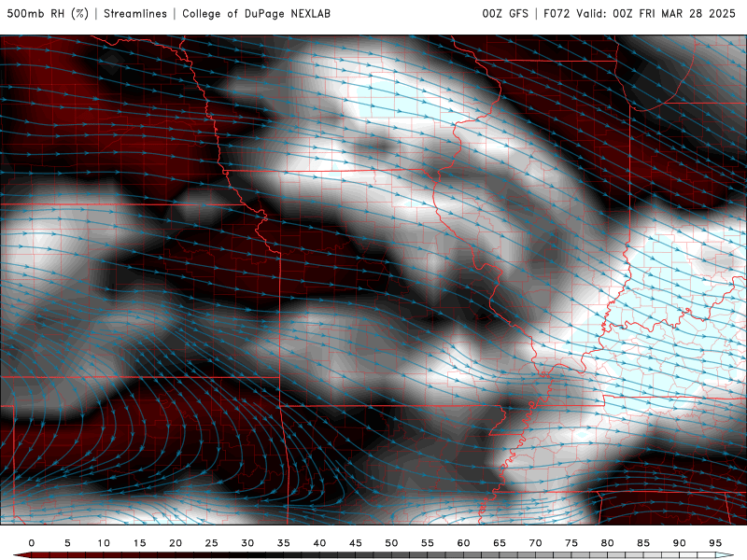
Task: Select the 10 value on the RH scale
Action: (104, 543)
